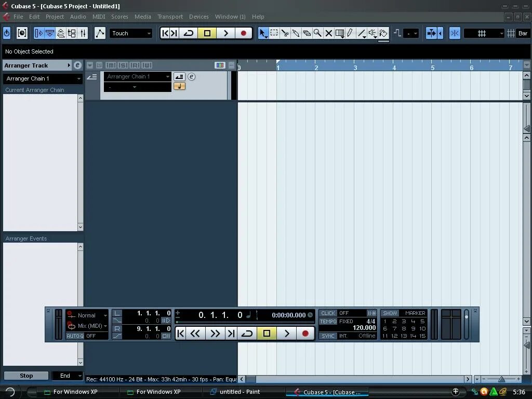Open the Pool window icon
The height and width of the screenshot is (399, 532).
coord(72,33)
